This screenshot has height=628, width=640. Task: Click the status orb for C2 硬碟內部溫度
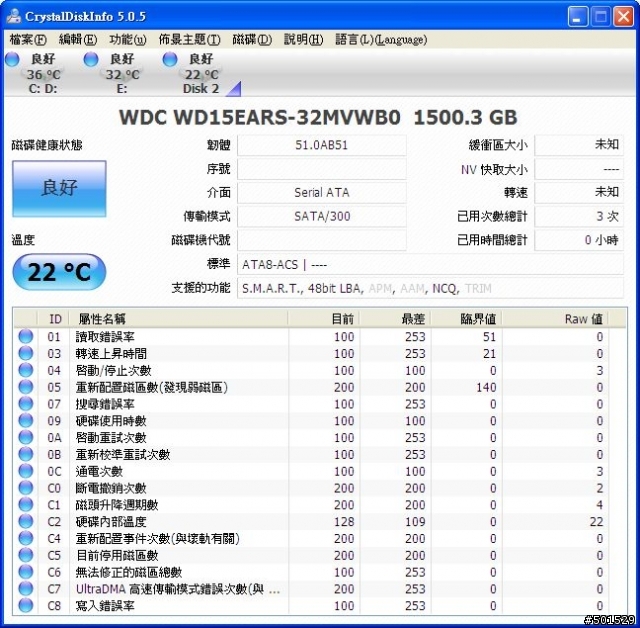pos(25,521)
